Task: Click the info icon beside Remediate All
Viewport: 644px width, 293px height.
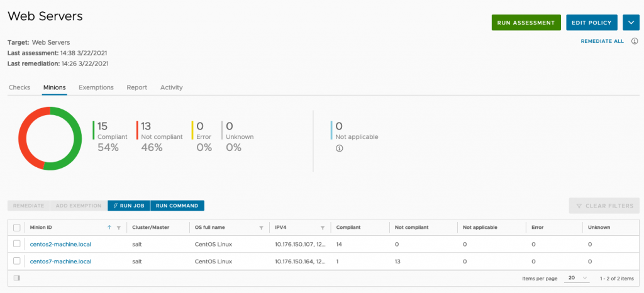Action: [x=635, y=41]
